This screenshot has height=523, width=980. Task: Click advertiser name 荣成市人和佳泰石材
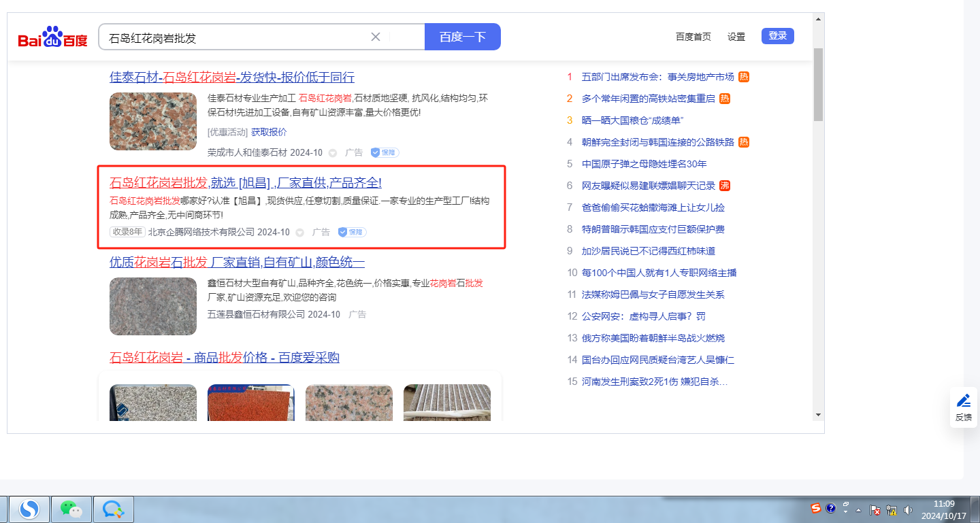coord(248,152)
